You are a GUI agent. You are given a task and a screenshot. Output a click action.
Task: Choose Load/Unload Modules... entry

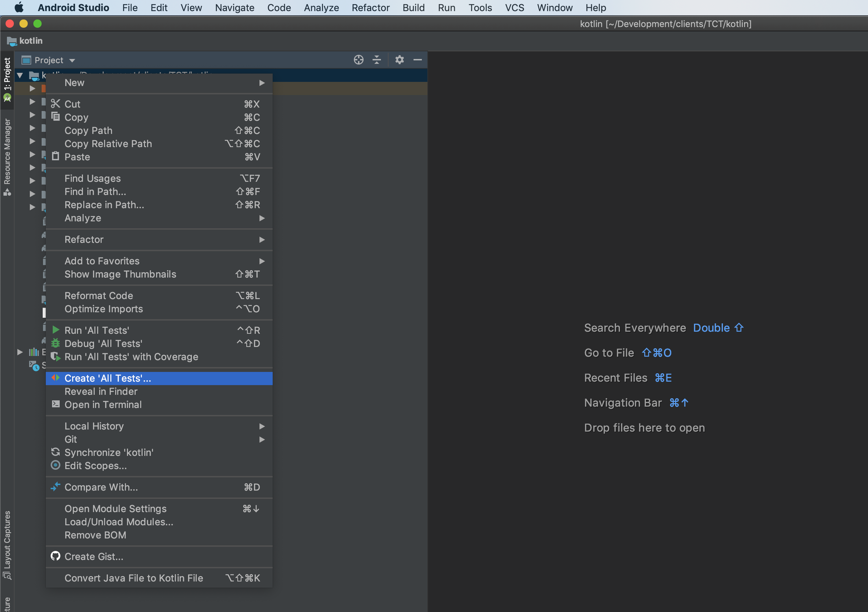159,522
